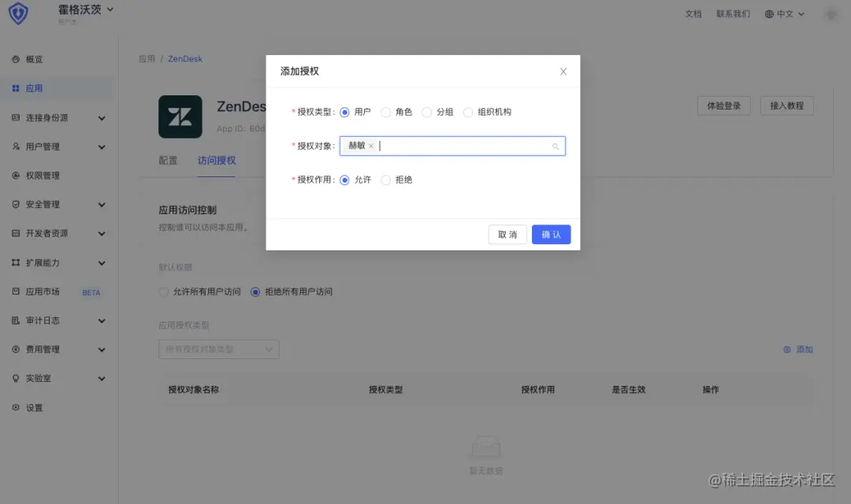Screen dimensions: 851x504
Task: Click the 用户管理 person icon
Action: [16, 146]
